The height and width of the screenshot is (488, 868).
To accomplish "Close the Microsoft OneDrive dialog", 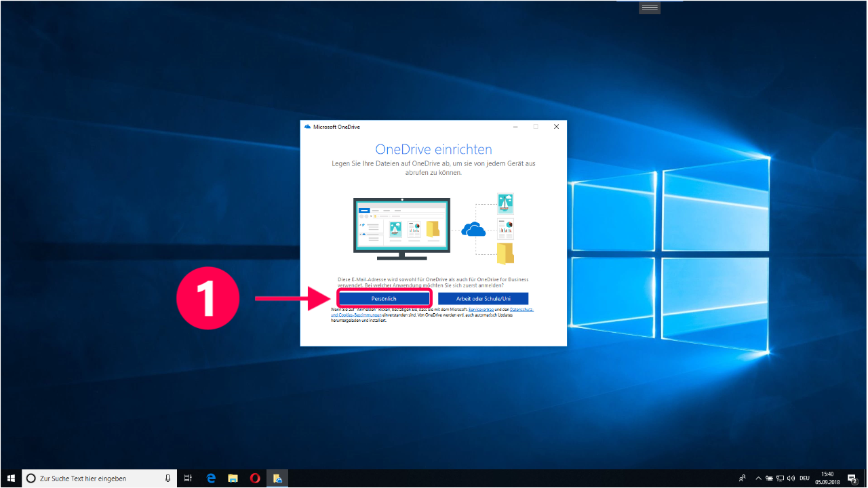I will pos(556,127).
